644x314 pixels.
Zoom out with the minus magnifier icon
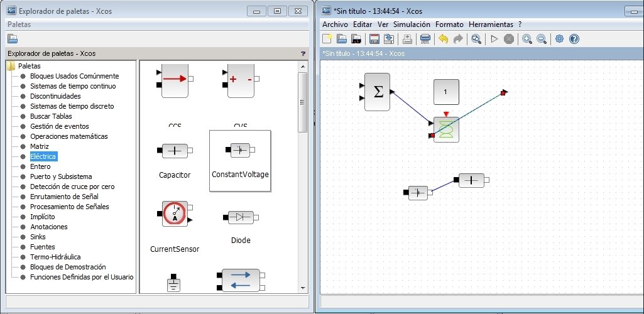[x=542, y=39]
